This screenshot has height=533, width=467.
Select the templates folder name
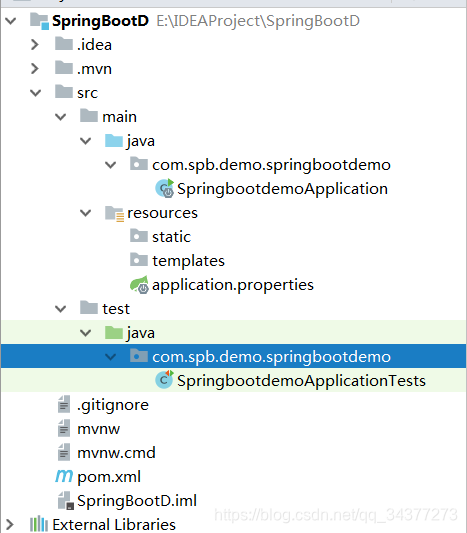(x=188, y=261)
